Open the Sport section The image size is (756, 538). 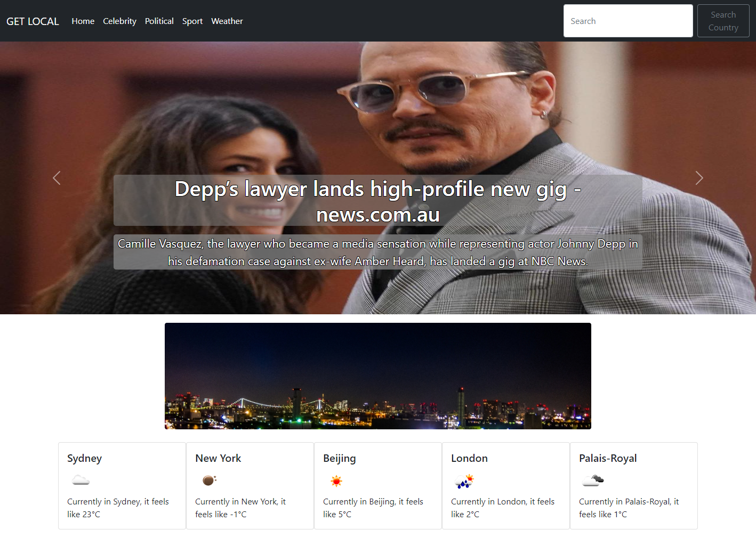(x=192, y=21)
